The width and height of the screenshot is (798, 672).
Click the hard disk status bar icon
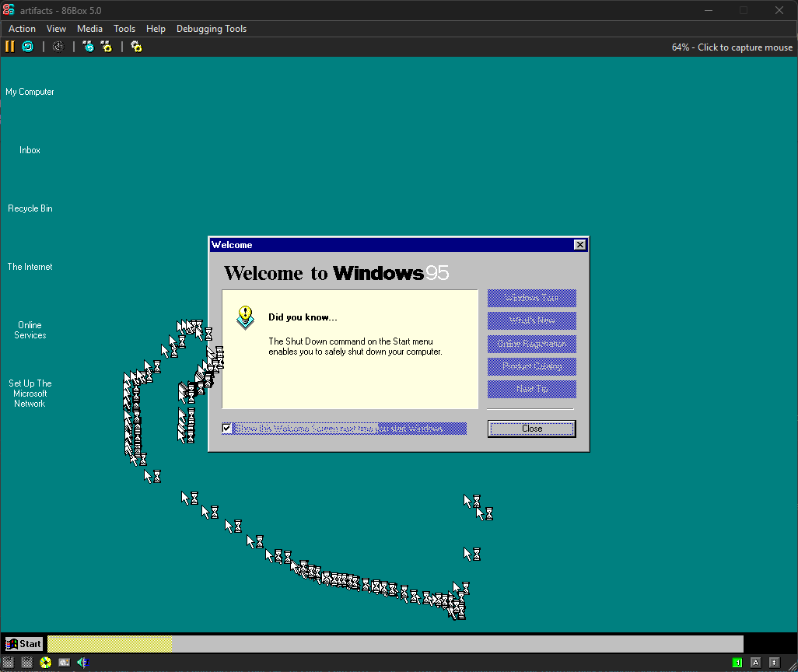click(64, 663)
